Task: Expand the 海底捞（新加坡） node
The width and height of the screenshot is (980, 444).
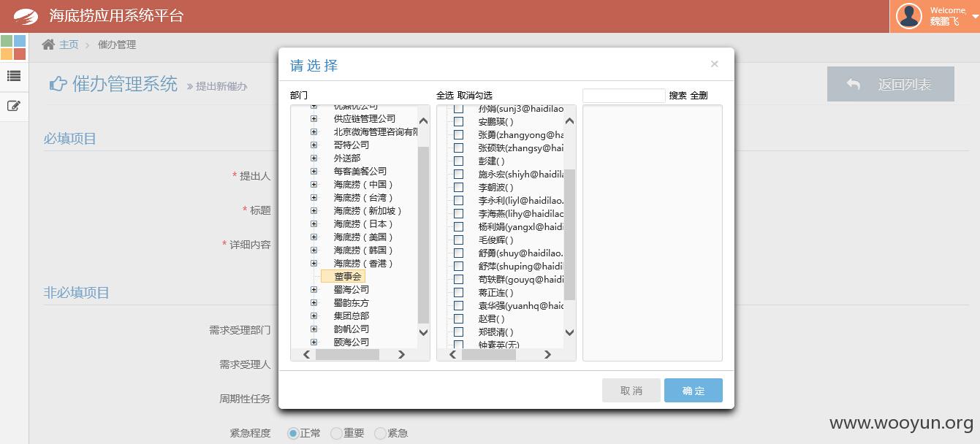Action: (x=314, y=210)
